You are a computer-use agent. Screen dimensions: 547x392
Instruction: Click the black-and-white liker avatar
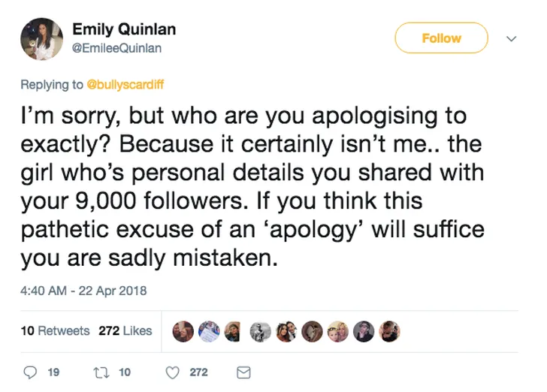point(260,331)
